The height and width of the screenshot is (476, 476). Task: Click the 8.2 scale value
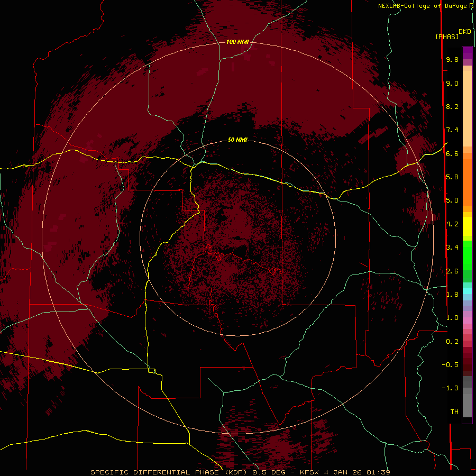tap(452, 106)
